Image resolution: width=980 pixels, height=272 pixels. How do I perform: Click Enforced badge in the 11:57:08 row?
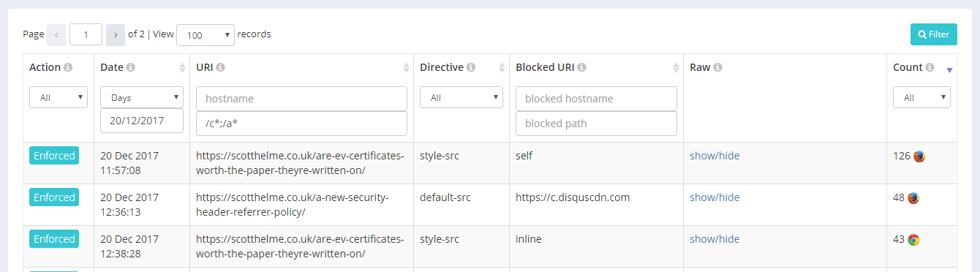tap(54, 156)
